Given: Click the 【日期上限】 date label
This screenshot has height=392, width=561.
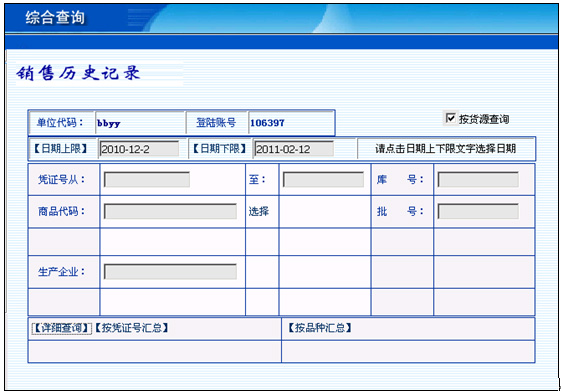Looking at the screenshot, I should [61, 148].
